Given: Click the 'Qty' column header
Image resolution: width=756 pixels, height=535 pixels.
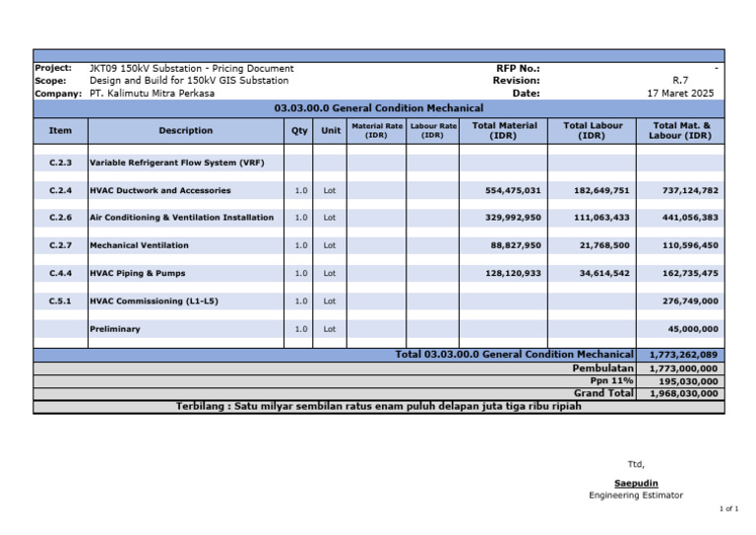Looking at the screenshot, I should pos(299,130).
